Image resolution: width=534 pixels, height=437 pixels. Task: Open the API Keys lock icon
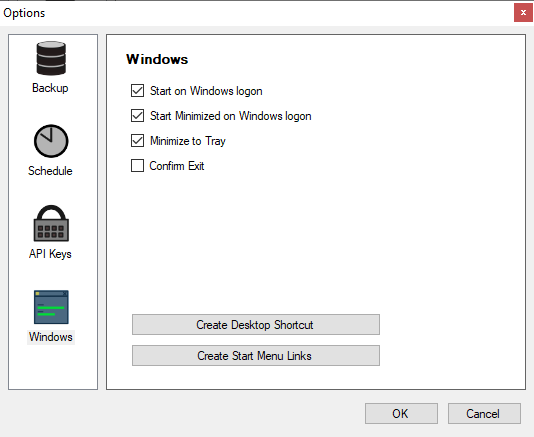[x=51, y=223]
